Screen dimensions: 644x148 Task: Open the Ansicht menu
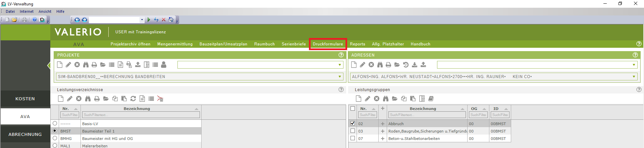click(45, 11)
